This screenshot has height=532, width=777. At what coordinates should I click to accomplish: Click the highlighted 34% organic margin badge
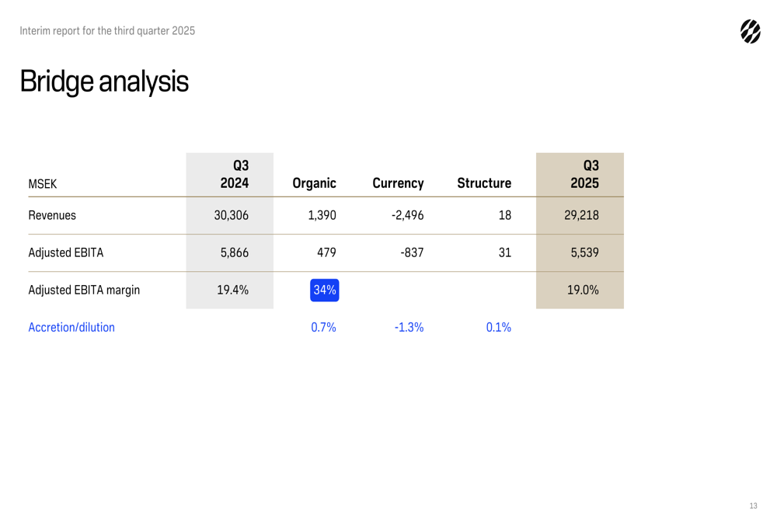324,290
